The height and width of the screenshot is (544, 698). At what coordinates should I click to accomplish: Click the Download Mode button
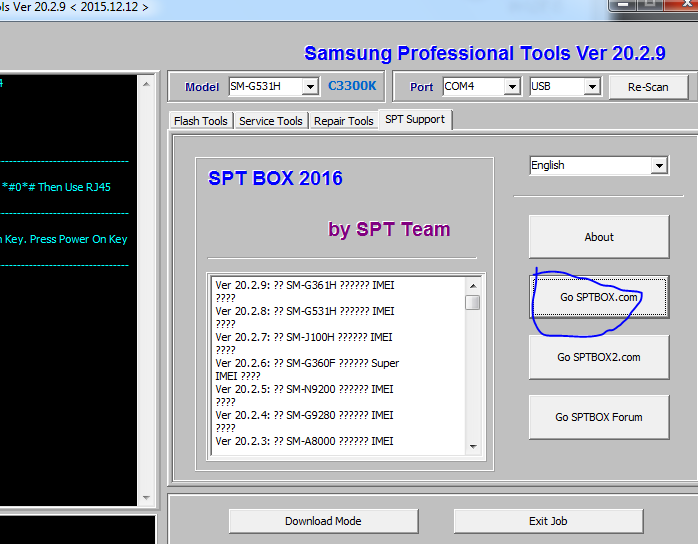(323, 521)
